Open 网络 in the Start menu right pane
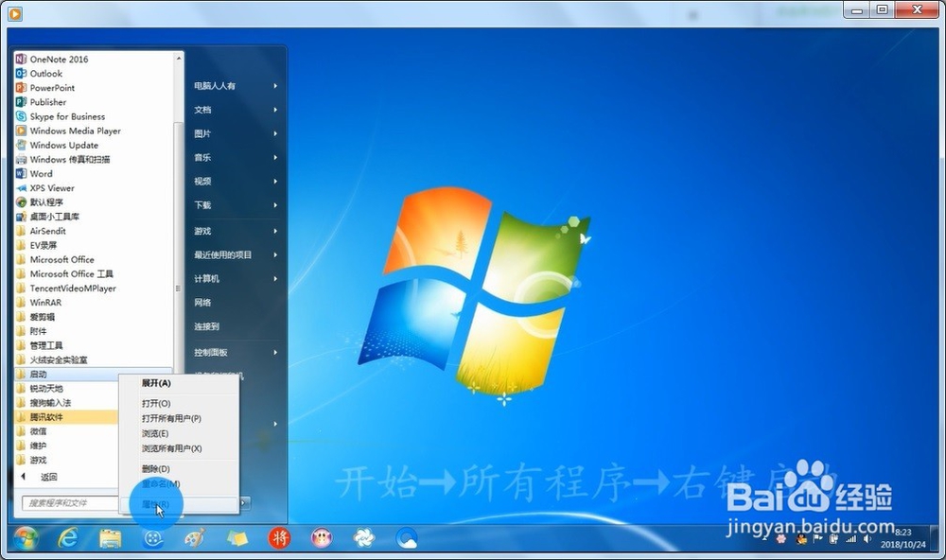 pyautogui.click(x=202, y=303)
